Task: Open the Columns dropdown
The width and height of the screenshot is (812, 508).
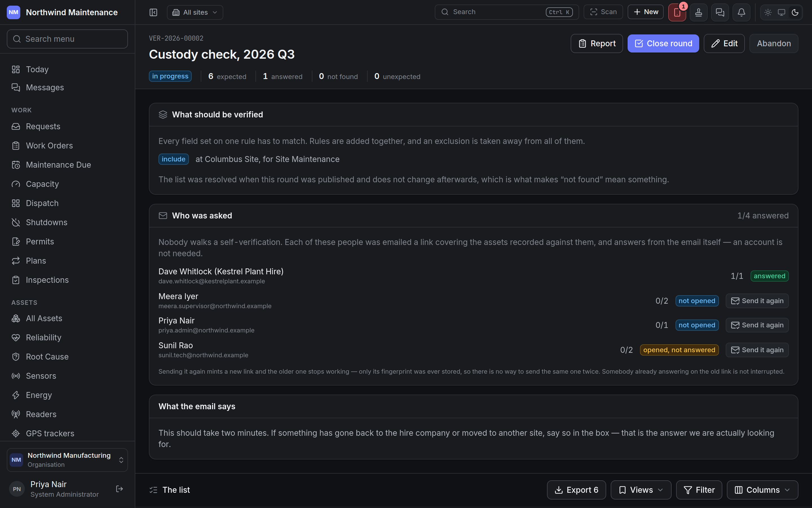Action: click(762, 490)
